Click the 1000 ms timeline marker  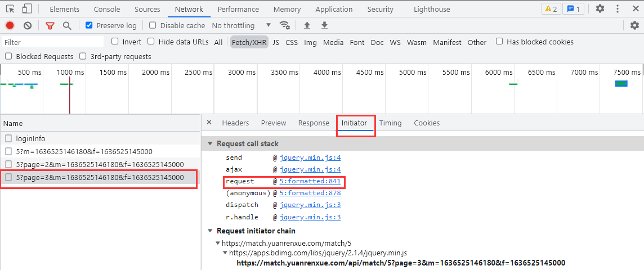tap(69, 73)
